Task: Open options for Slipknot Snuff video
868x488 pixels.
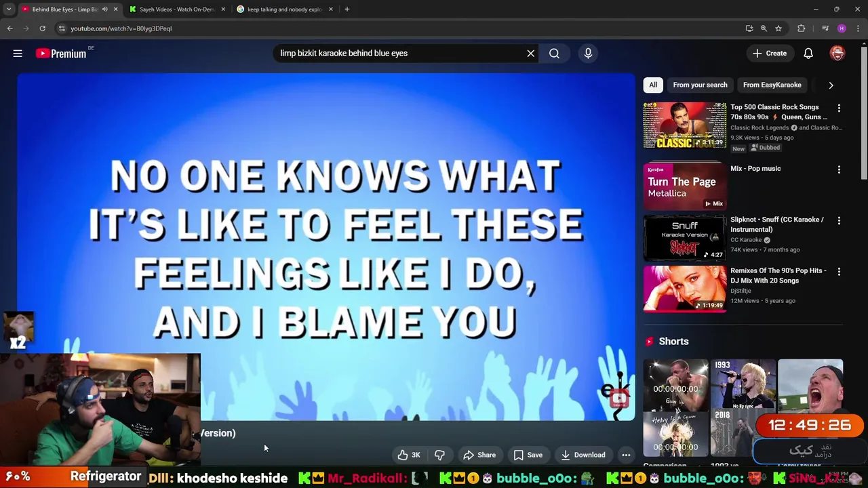Action: tap(839, 220)
